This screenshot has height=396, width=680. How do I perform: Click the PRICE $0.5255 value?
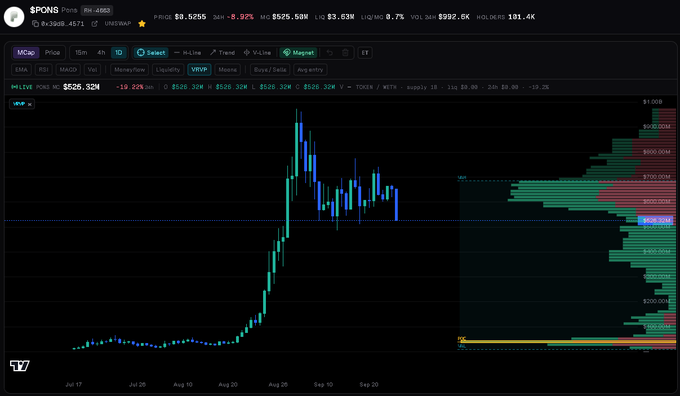(x=190, y=17)
